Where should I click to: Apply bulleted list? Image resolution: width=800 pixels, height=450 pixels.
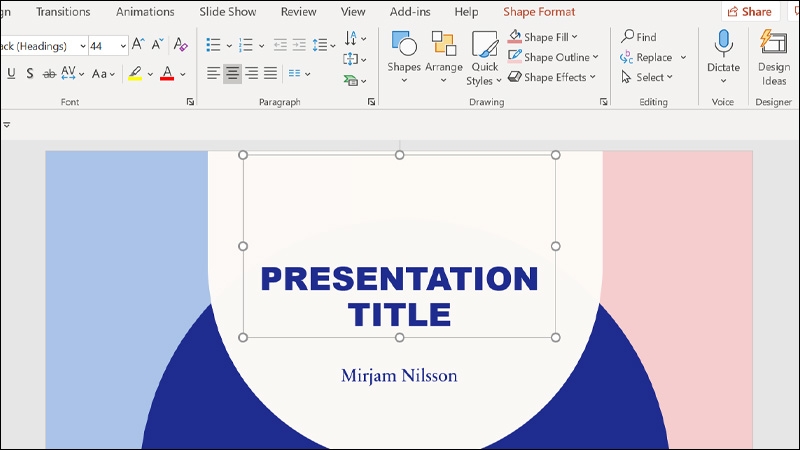click(213, 45)
